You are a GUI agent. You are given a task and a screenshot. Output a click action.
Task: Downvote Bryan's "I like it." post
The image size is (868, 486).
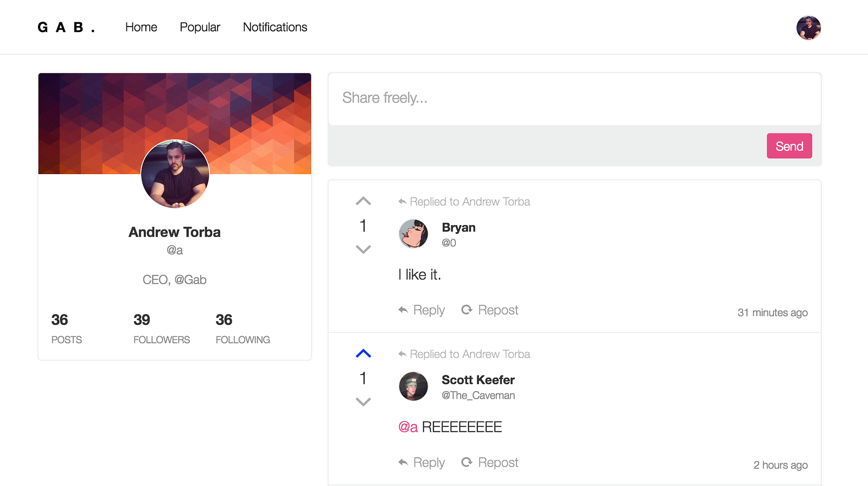pyautogui.click(x=363, y=250)
